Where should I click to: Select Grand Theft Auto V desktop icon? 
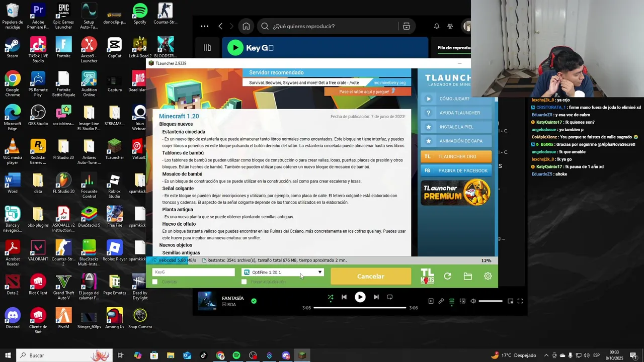coord(63,287)
